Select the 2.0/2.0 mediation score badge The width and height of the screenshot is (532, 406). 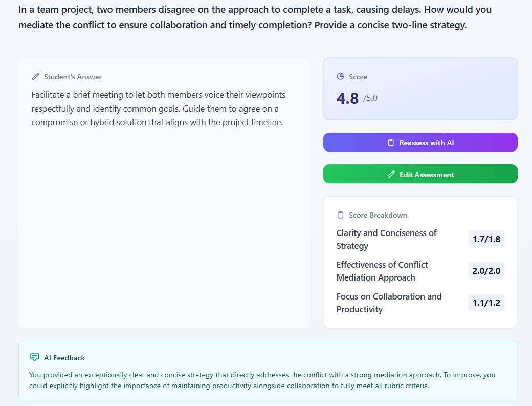(x=486, y=270)
